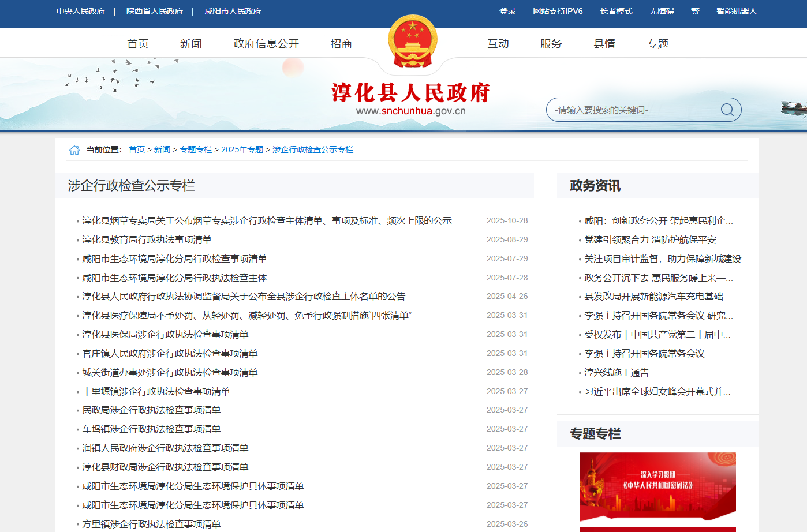Click 专题专栏 breadcrumb link
This screenshot has height=532, width=807.
[x=196, y=149]
